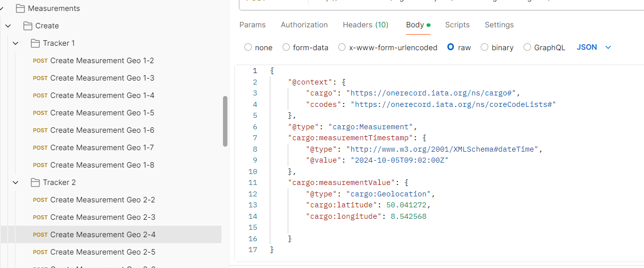644x268 pixels.
Task: Click the Tracker 2 folder icon
Action: point(35,182)
